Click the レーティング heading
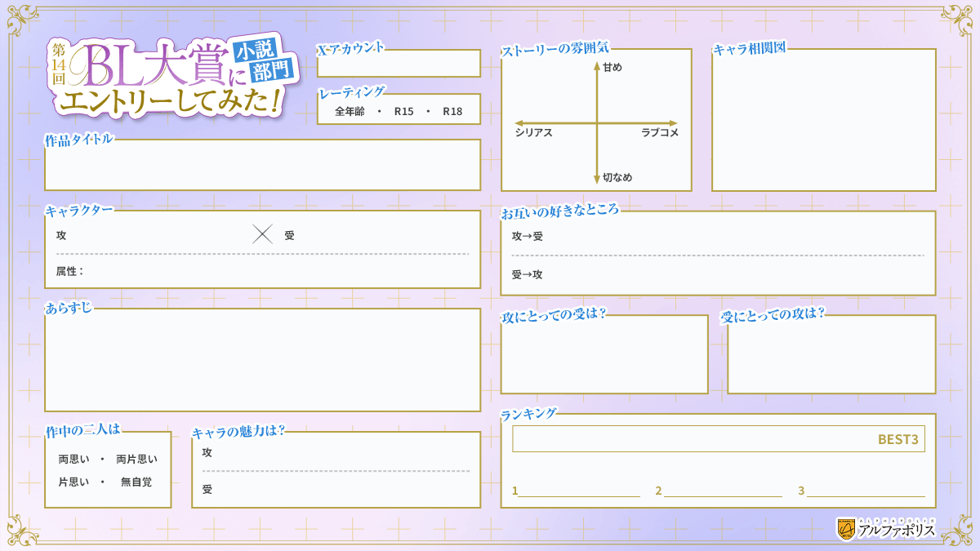The width and height of the screenshot is (980, 551). [x=351, y=92]
